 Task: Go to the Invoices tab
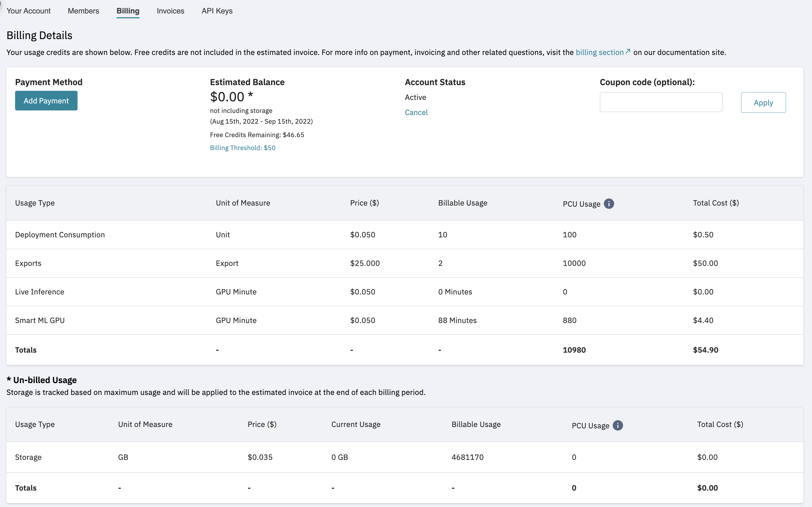171,11
